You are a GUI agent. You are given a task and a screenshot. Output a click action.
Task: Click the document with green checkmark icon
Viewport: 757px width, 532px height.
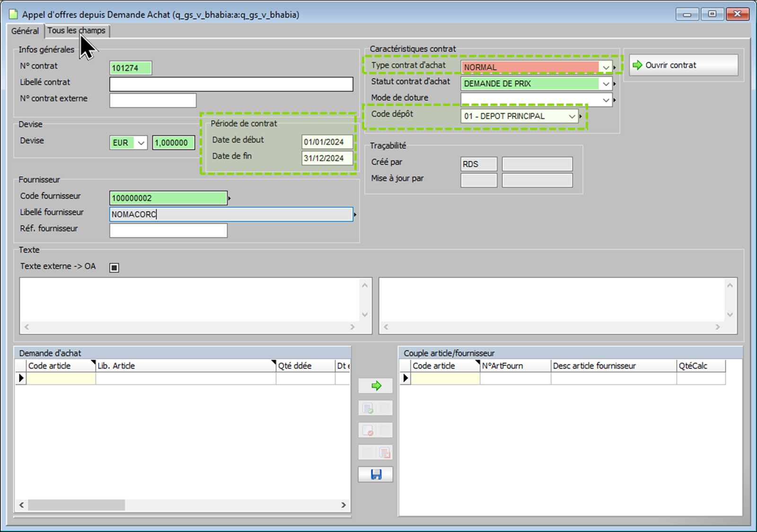(x=368, y=408)
